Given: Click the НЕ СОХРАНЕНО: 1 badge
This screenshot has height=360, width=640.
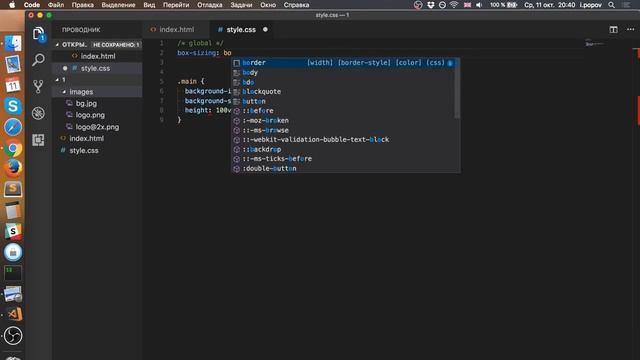Looking at the screenshot, I should pyautogui.click(x=116, y=44).
